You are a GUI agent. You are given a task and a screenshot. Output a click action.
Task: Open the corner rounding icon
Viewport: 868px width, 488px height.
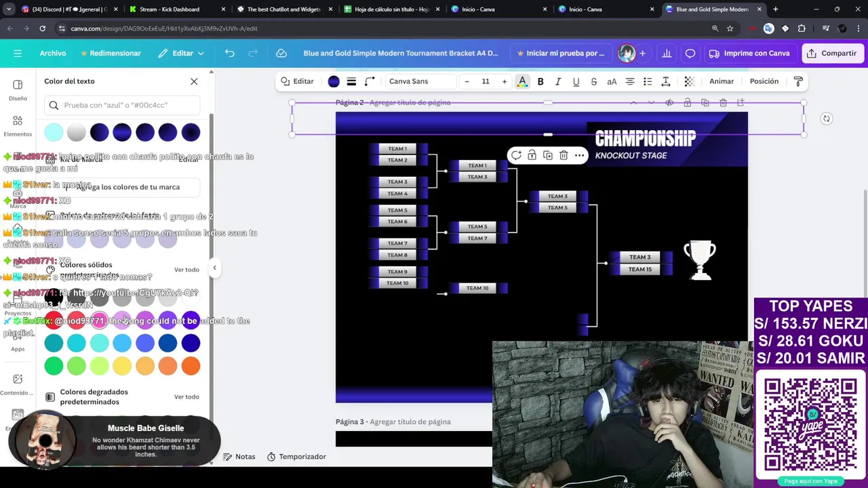click(x=370, y=81)
